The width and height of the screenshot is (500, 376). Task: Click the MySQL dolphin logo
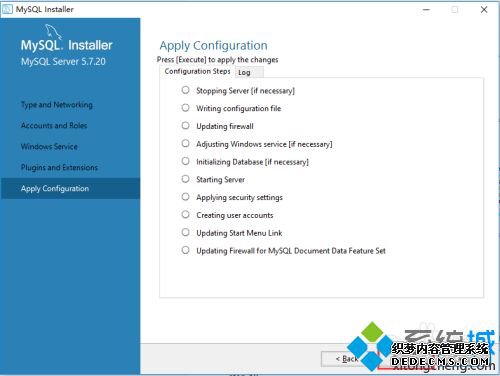53,31
